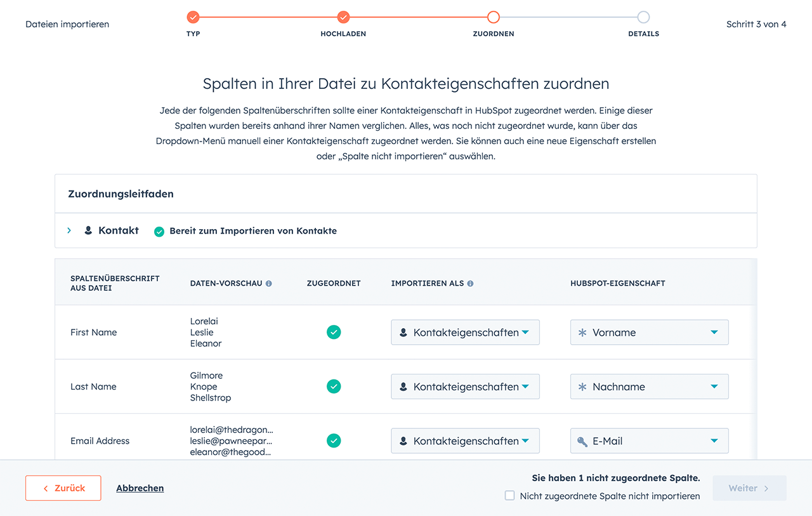This screenshot has width=812, height=516.
Task: Select the DETAILS step in progress bar
Action: (643, 17)
